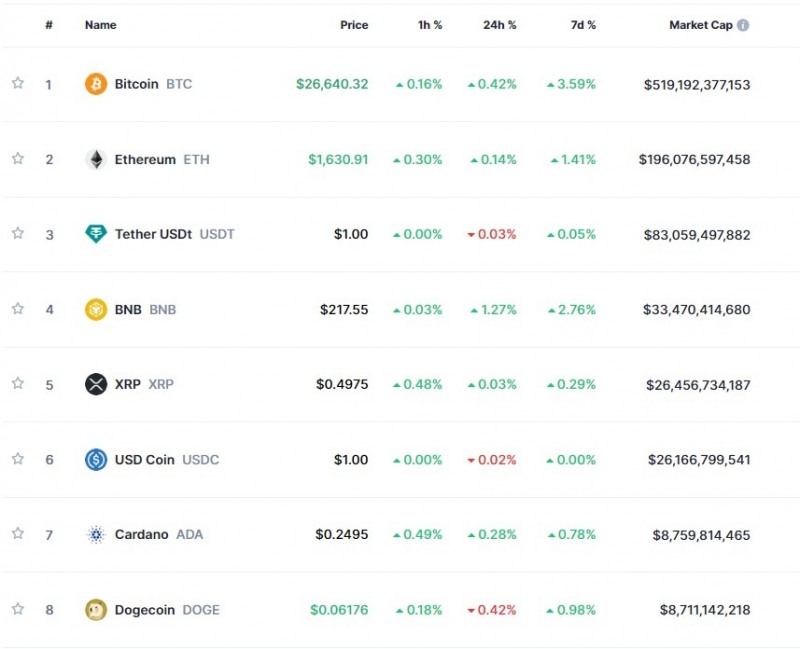Click the Ethereum coin logo
The image size is (800, 649).
coord(96,159)
